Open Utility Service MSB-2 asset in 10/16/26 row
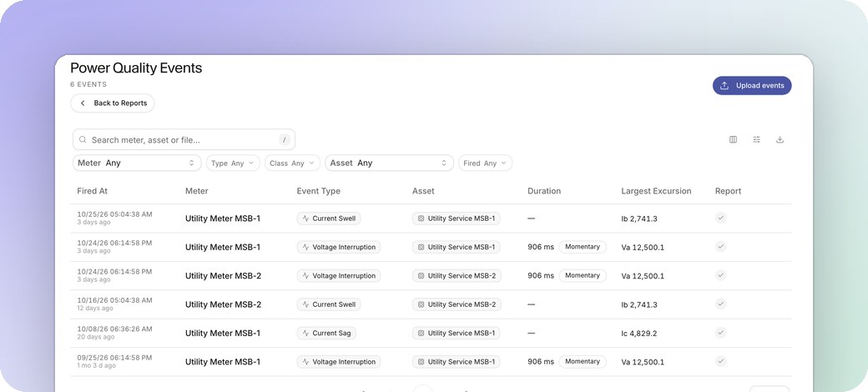Screen dimensions: 868x392 [x=457, y=304]
